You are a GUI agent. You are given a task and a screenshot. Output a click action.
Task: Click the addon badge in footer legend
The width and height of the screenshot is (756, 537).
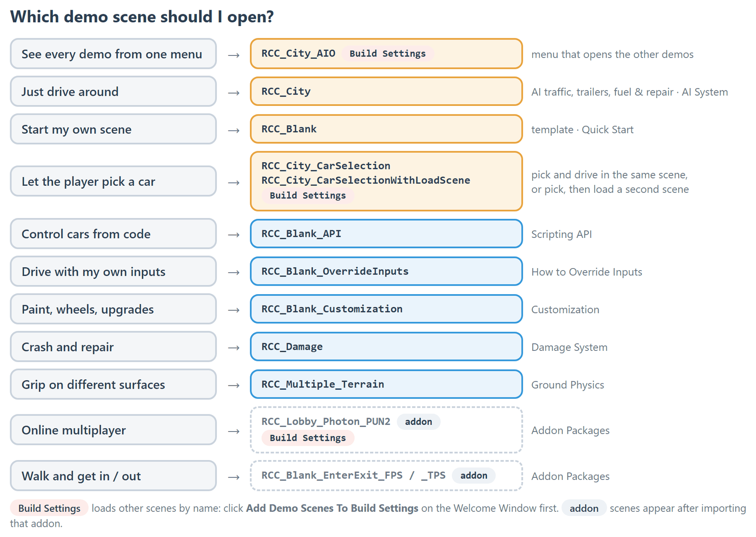click(584, 508)
